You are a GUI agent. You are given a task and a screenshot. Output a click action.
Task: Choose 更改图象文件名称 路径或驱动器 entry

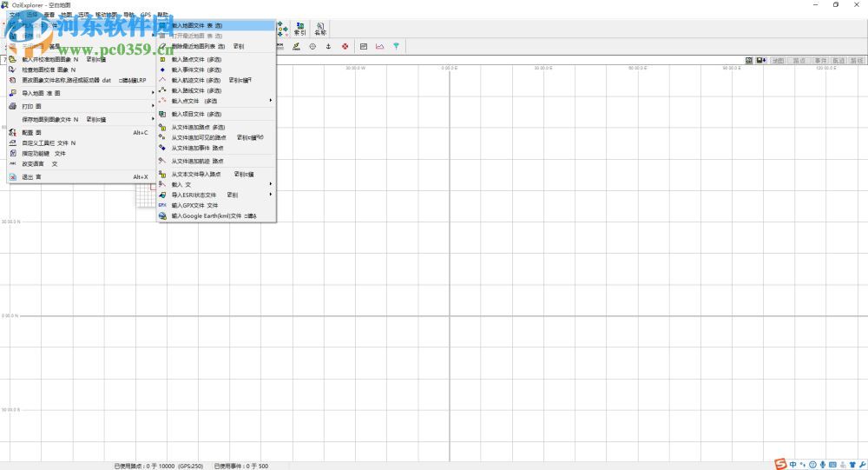[x=81, y=81]
